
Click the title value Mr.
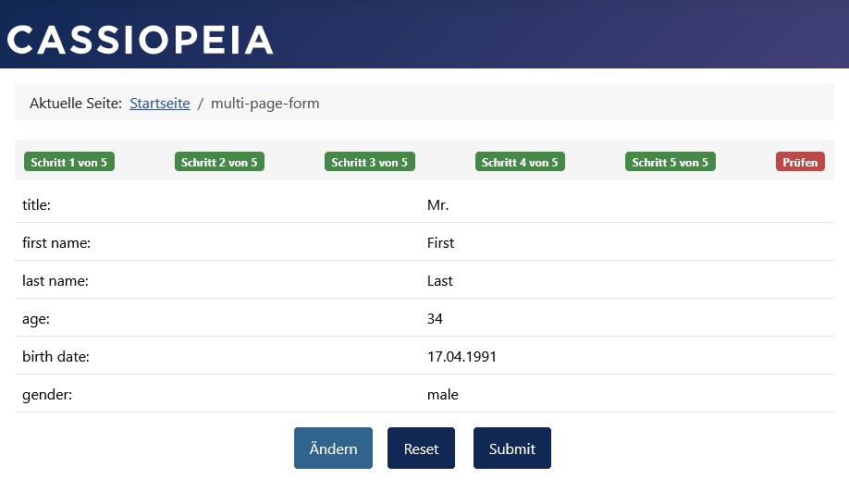(x=437, y=205)
